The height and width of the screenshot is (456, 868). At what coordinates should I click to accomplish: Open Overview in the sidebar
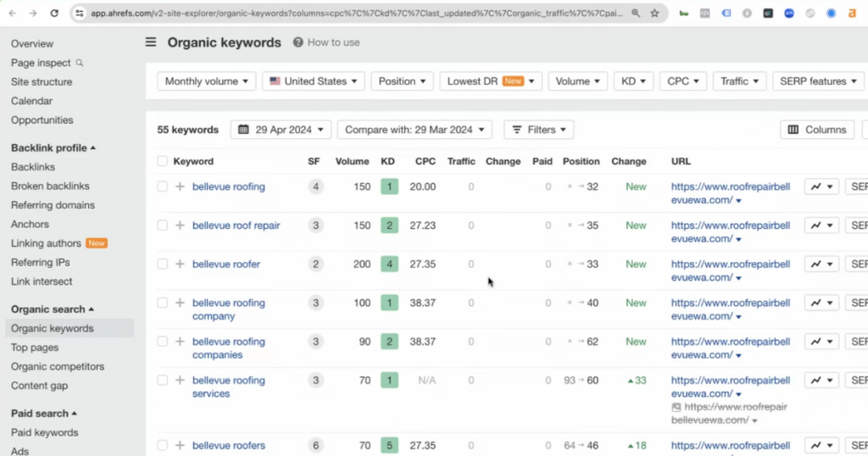[x=32, y=44]
